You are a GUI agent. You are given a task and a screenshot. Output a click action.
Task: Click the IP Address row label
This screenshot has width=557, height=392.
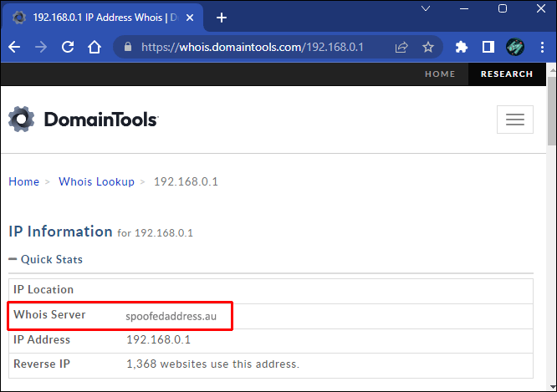tap(42, 339)
